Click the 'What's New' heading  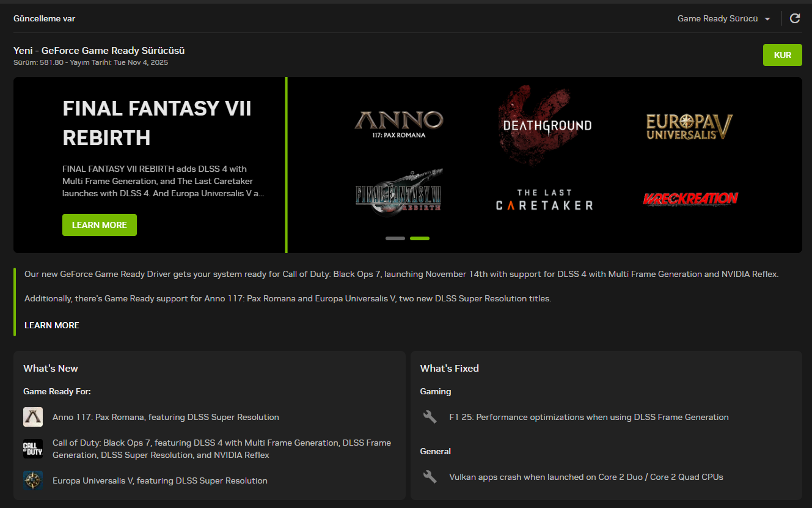(x=51, y=368)
